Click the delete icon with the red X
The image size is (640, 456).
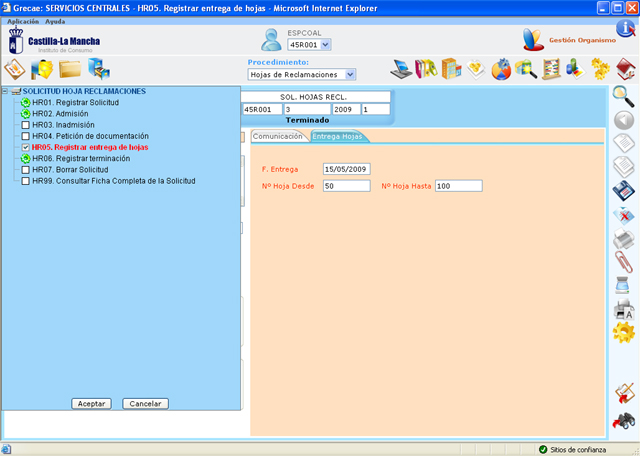pos(624,215)
